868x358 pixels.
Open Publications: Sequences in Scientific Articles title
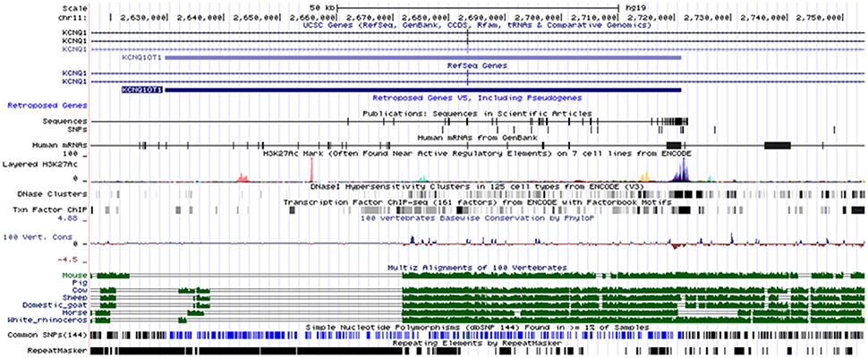pos(477,114)
